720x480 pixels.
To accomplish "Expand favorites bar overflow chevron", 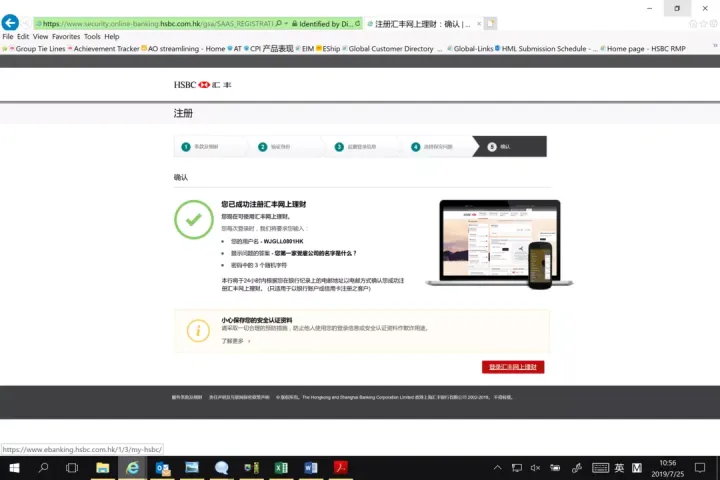I will (x=715, y=45).
